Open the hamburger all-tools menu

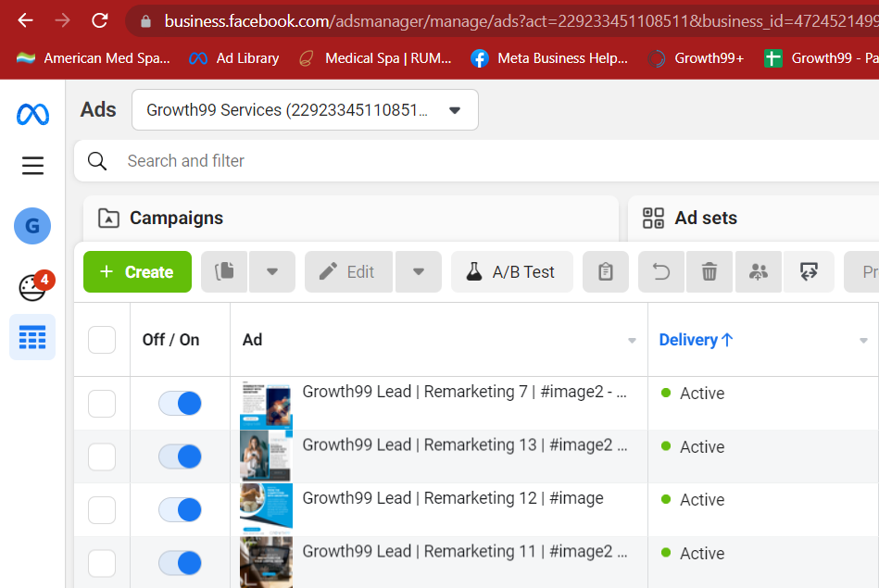click(x=32, y=166)
